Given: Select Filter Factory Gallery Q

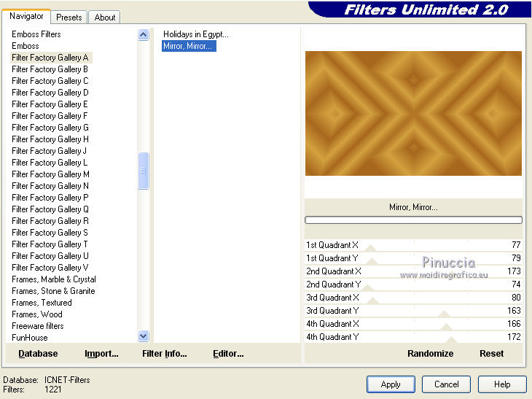Looking at the screenshot, I should click(x=50, y=209).
